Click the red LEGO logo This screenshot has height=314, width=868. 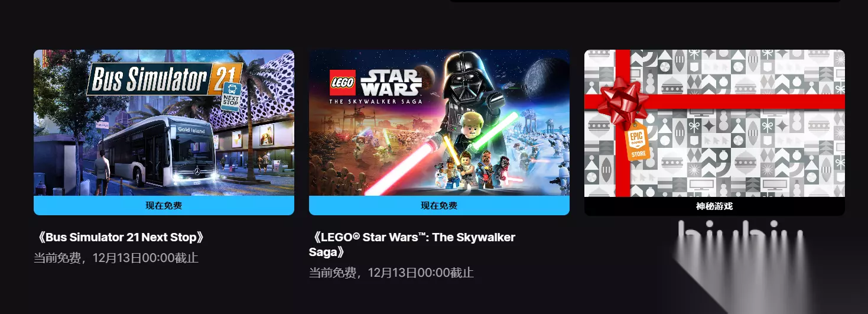pos(343,83)
